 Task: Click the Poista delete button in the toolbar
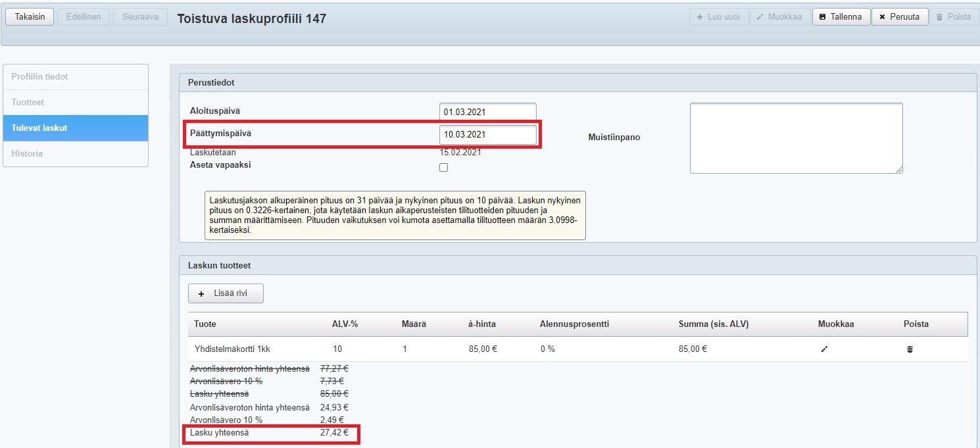click(x=954, y=17)
